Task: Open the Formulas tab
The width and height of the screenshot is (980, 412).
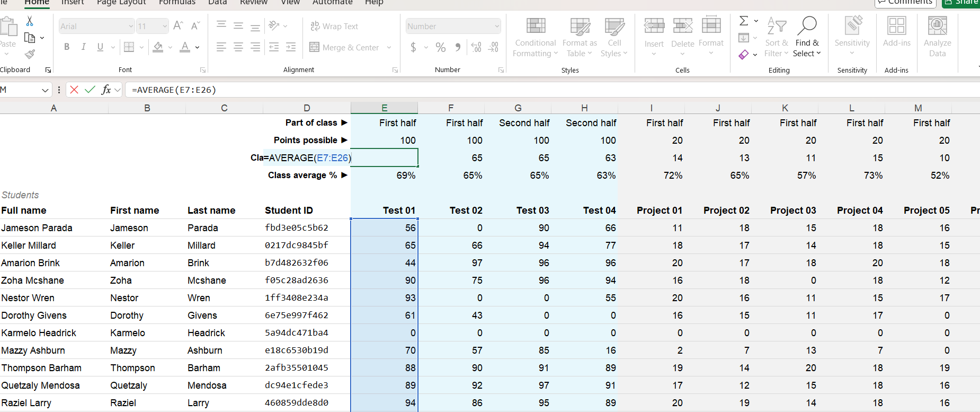Action: (177, 3)
